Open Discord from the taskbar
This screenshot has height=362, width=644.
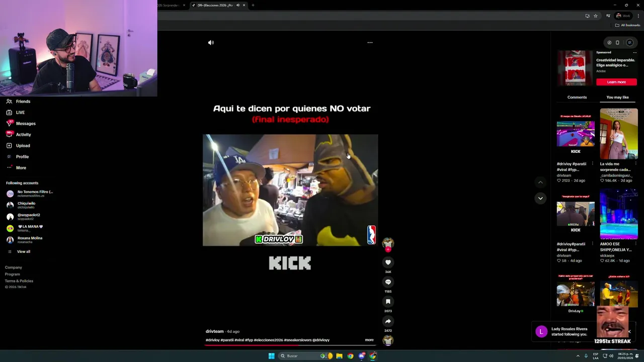pyautogui.click(x=362, y=356)
